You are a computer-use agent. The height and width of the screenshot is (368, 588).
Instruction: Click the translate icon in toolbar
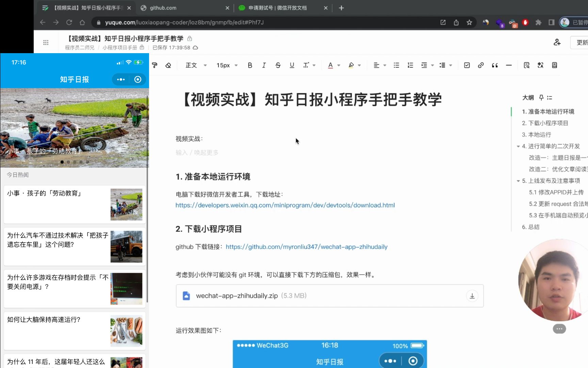pos(540,65)
